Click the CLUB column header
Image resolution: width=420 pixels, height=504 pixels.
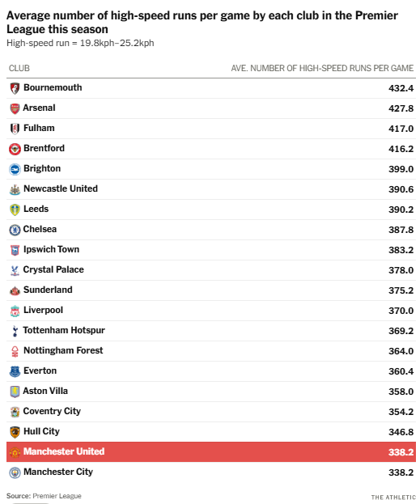click(19, 68)
